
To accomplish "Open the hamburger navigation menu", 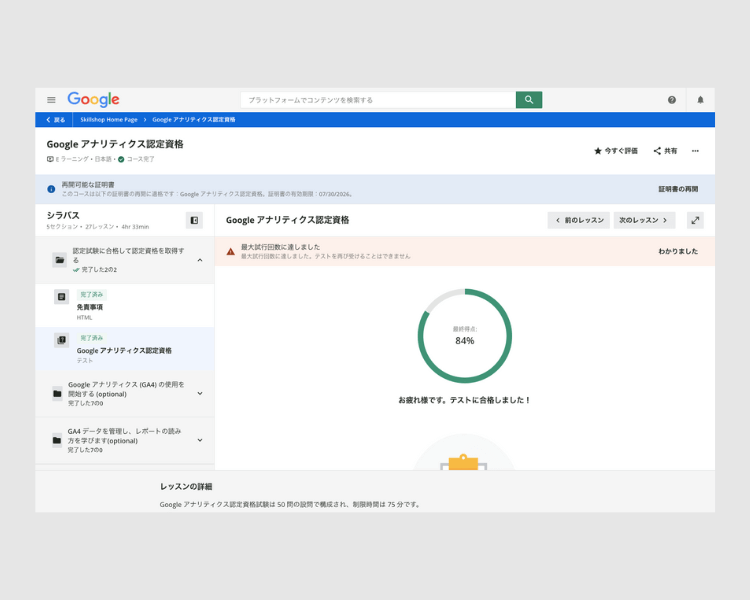I will click(51, 100).
